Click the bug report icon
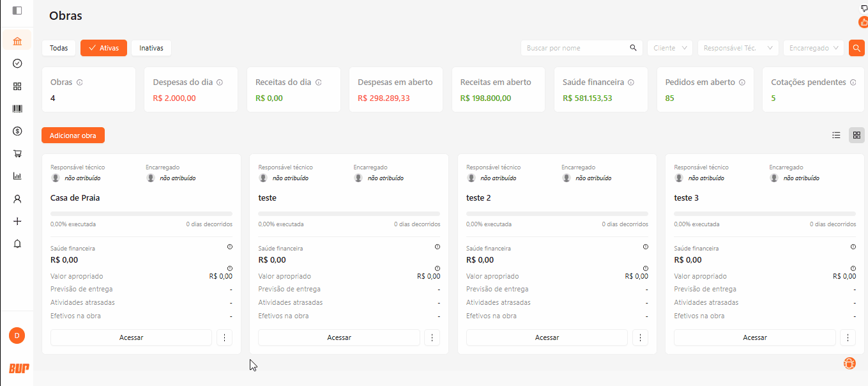This screenshot has height=386, width=868. pyautogui.click(x=849, y=363)
